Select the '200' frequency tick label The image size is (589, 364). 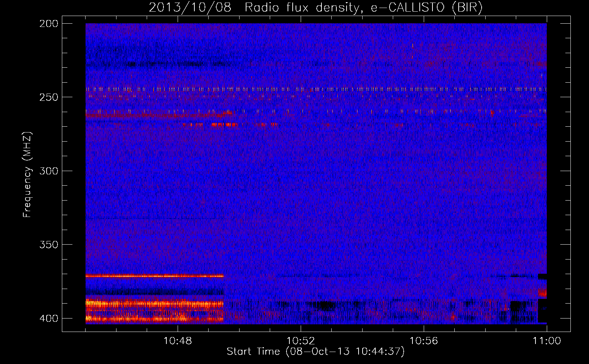click(x=49, y=24)
